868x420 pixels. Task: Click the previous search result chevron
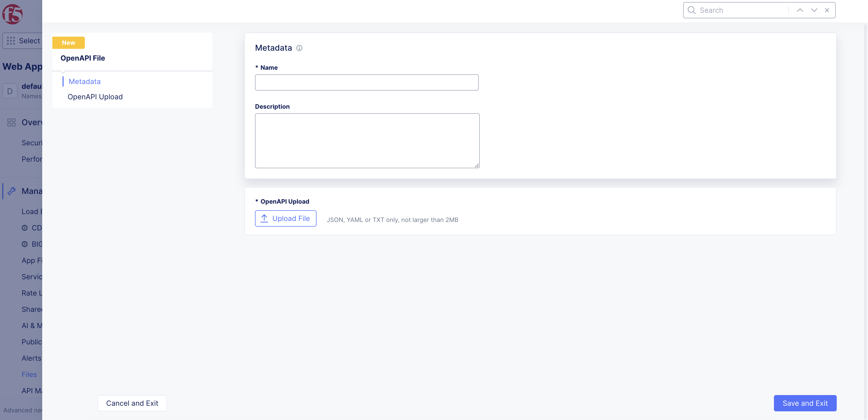click(x=800, y=10)
